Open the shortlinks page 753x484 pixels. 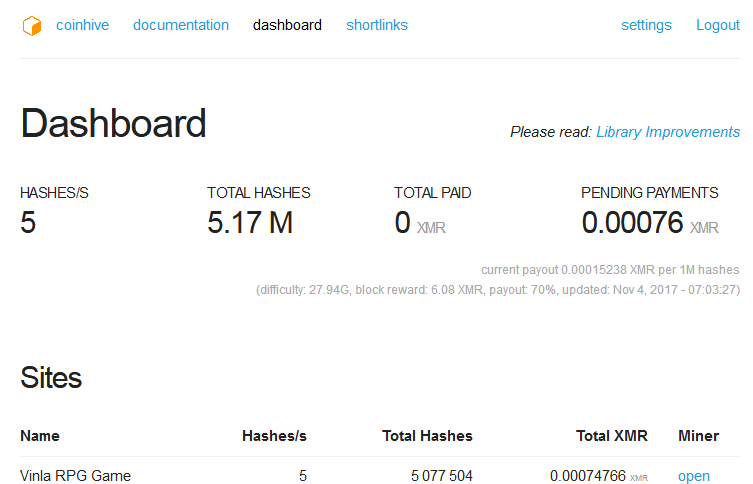pyautogui.click(x=377, y=25)
